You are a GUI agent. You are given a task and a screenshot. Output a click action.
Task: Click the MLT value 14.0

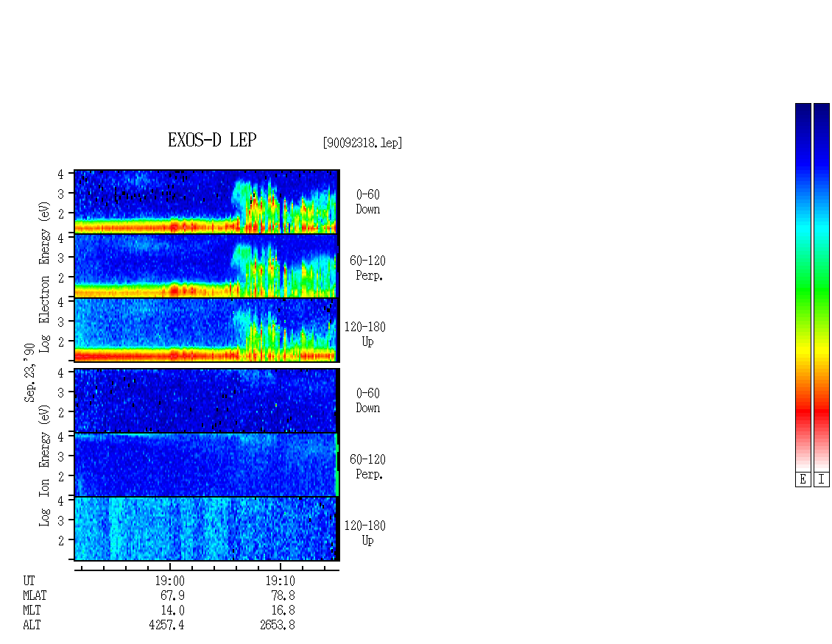172,611
